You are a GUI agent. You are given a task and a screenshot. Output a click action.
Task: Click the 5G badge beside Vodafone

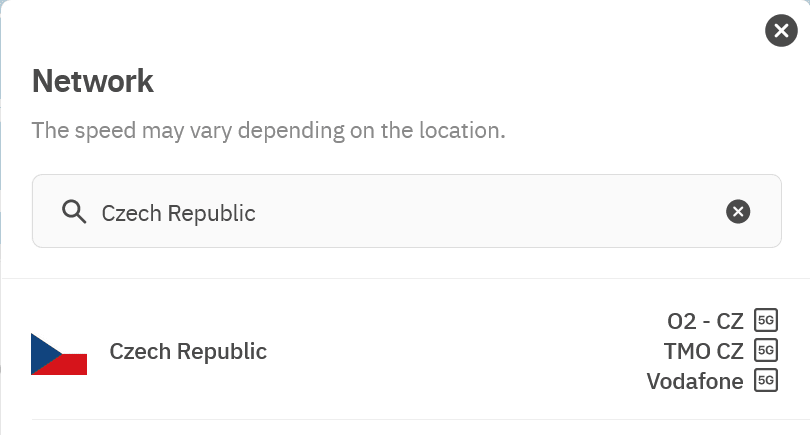[x=766, y=380]
